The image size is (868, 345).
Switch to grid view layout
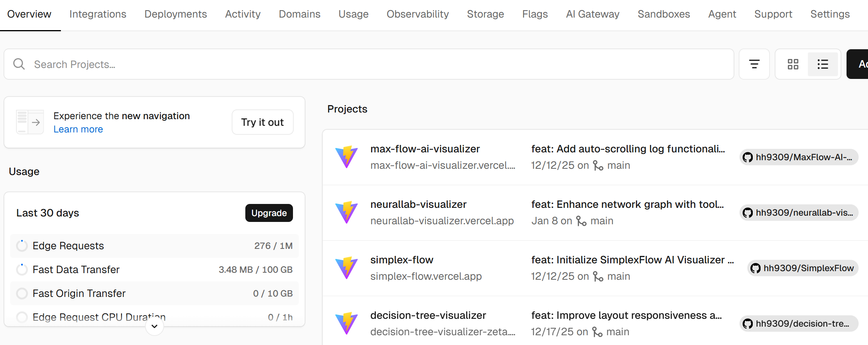(793, 64)
